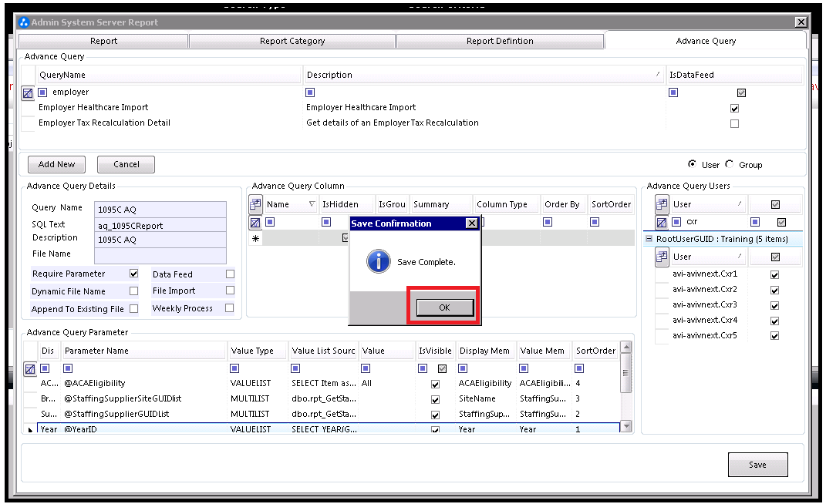Click the filter-clear icon in Advance Query grid
This screenshot has height=504, width=826.
tap(28, 94)
